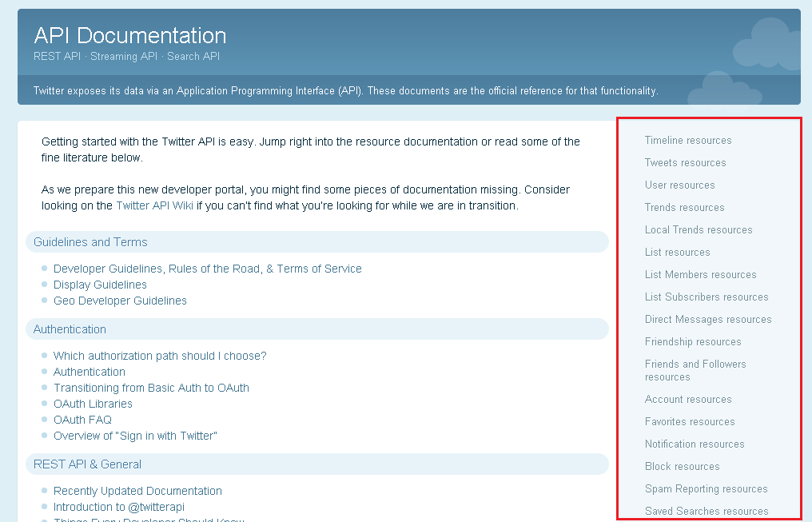812x522 pixels.
Task: Select User resources in sidebar
Action: 680,185
